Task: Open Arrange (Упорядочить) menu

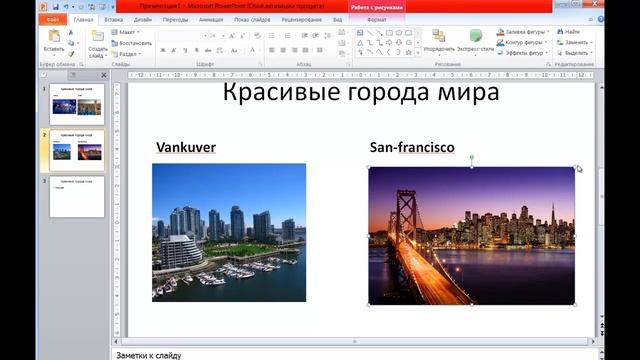Action: 439,42
